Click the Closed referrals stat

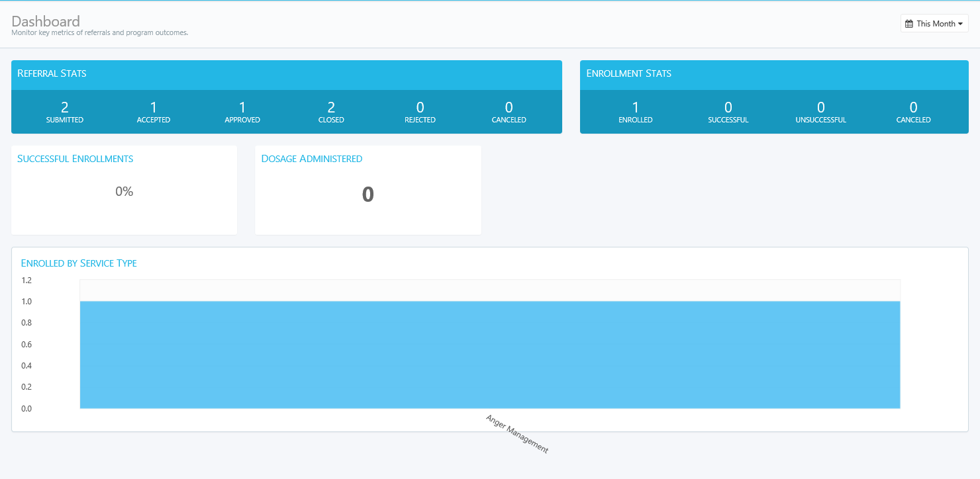(331, 111)
